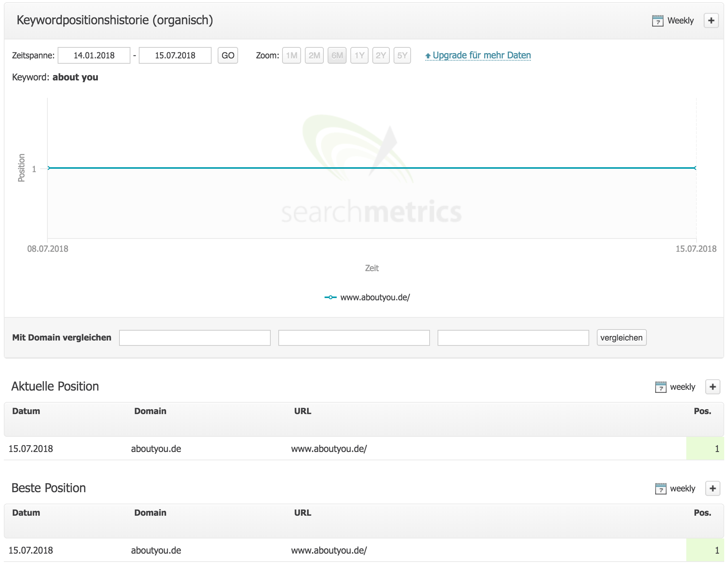728x565 pixels.
Task: Click the start date field 14.01.2018
Action: point(94,55)
